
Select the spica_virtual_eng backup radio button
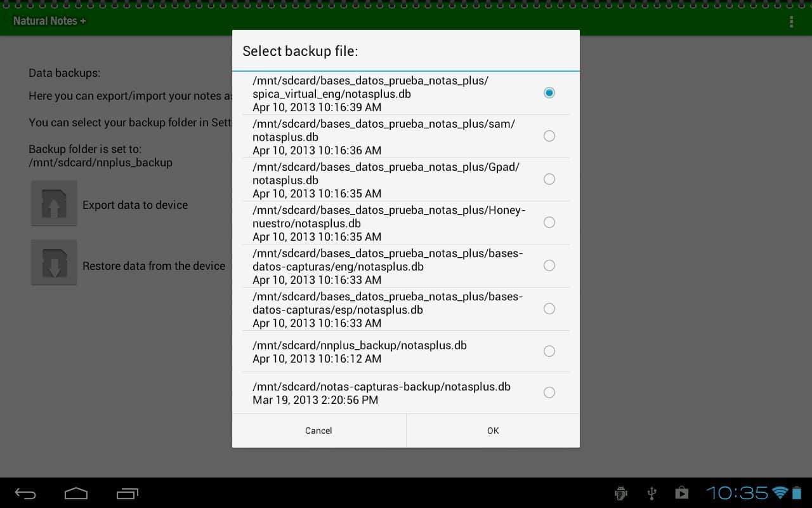549,93
